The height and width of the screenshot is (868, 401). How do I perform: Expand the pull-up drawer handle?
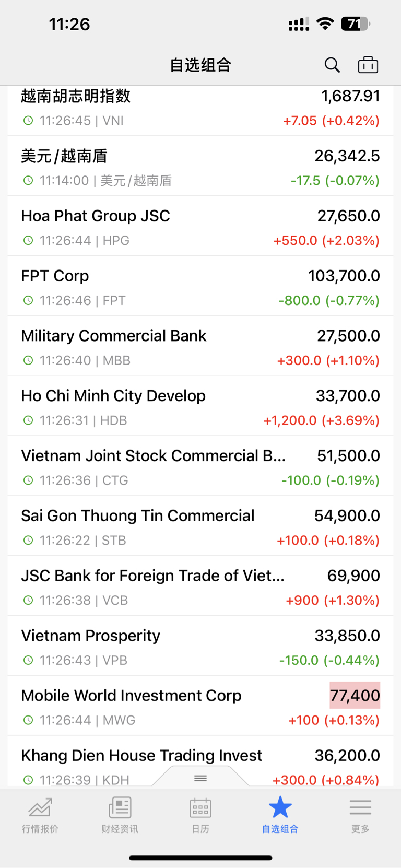click(x=200, y=778)
